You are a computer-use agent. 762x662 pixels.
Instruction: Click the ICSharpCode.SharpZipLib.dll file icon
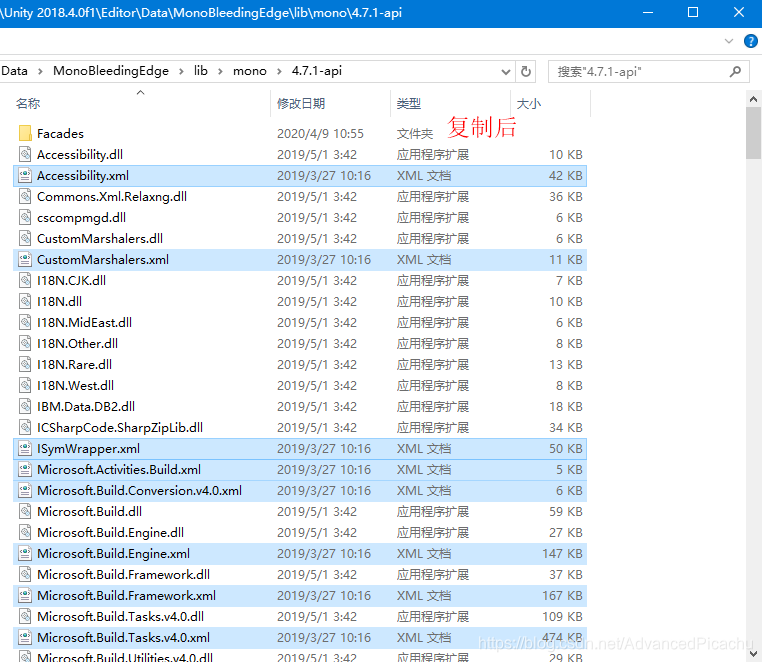point(25,427)
